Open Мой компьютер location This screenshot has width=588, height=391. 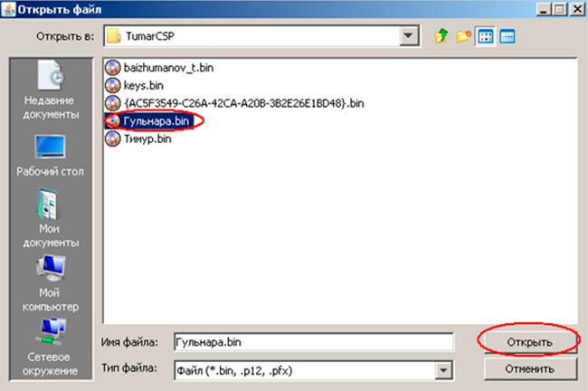(x=51, y=283)
